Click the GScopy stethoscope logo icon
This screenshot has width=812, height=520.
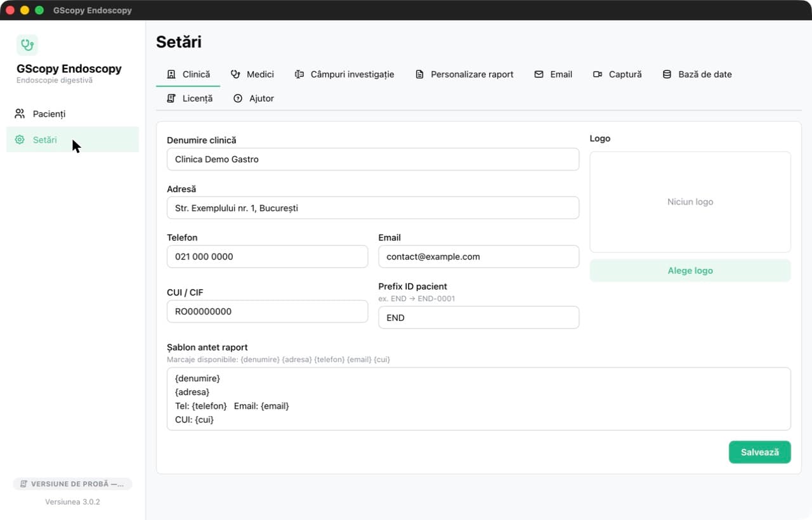pyautogui.click(x=27, y=45)
